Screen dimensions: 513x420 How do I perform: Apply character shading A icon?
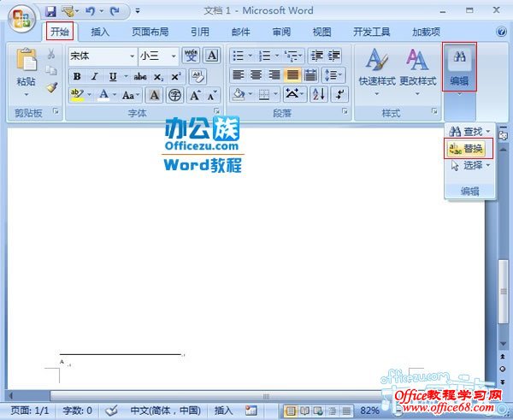pyautogui.click(x=154, y=95)
